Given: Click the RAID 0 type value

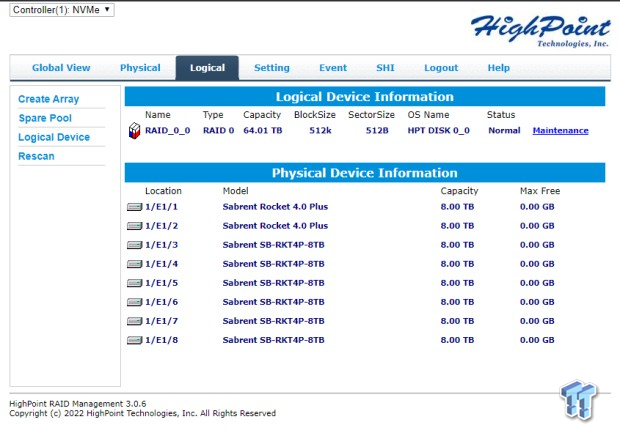Looking at the screenshot, I should (x=218, y=130).
